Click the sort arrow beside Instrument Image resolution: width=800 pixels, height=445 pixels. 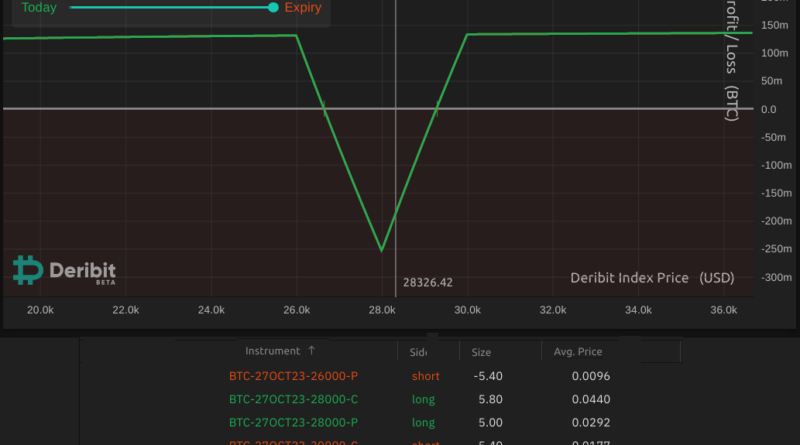click(312, 351)
